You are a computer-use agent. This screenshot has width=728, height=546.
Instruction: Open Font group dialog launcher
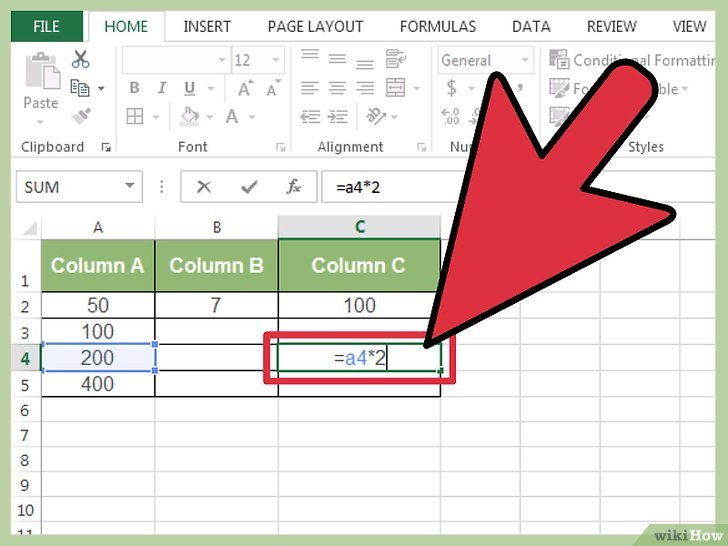[280, 148]
